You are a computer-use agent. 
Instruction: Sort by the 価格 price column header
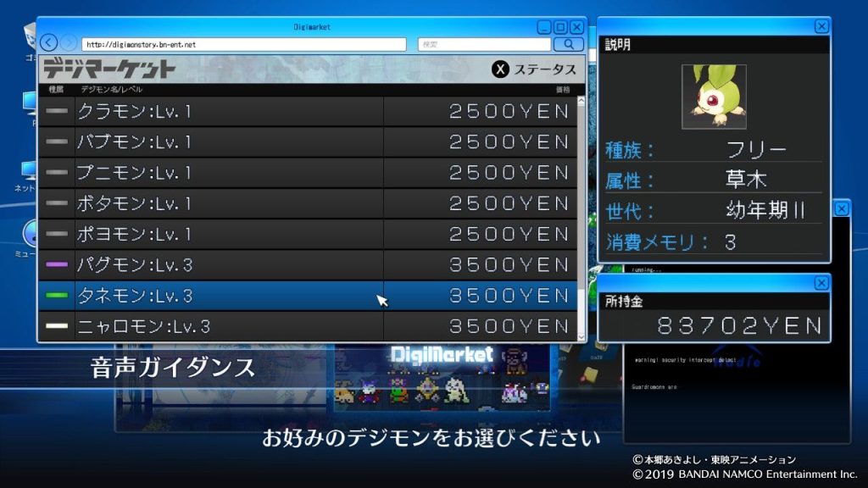coord(562,89)
